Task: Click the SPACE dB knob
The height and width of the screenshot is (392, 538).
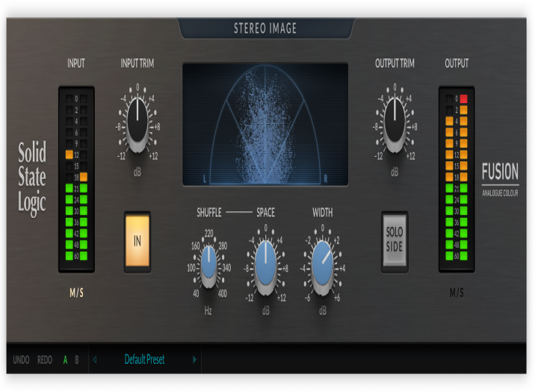Action: (265, 267)
